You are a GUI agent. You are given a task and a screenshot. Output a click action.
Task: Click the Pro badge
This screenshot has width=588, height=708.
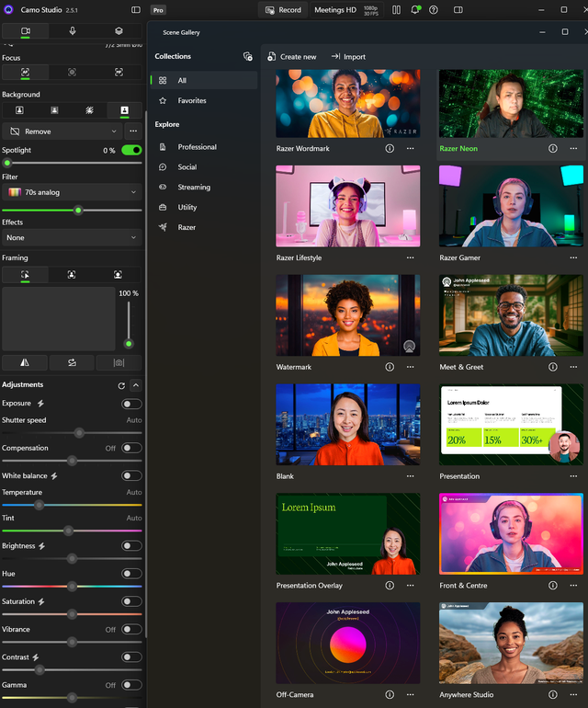[x=158, y=10]
